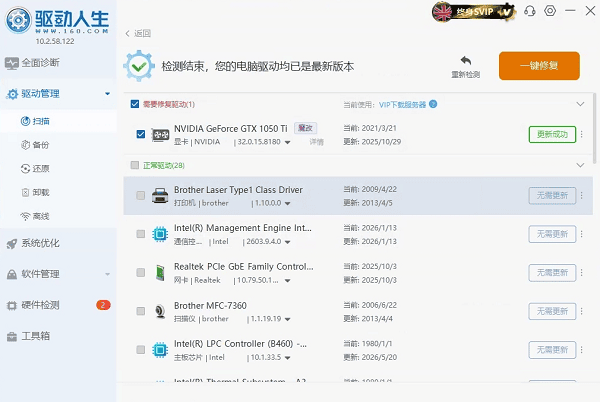This screenshot has width=600, height=402.
Task: Collapse 驱动管理 sidebar menu arrow
Action: 108,94
